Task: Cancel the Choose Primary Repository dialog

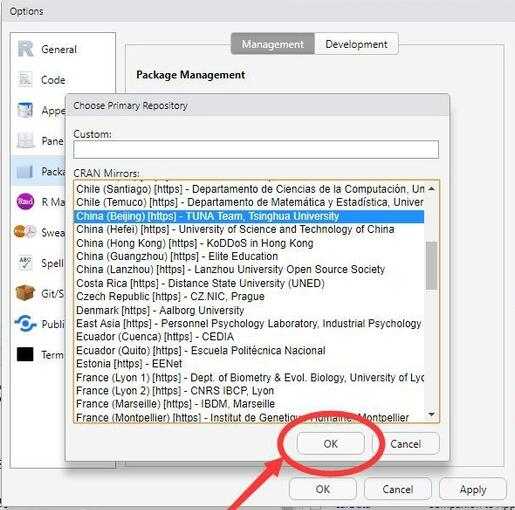Action: tap(406, 444)
